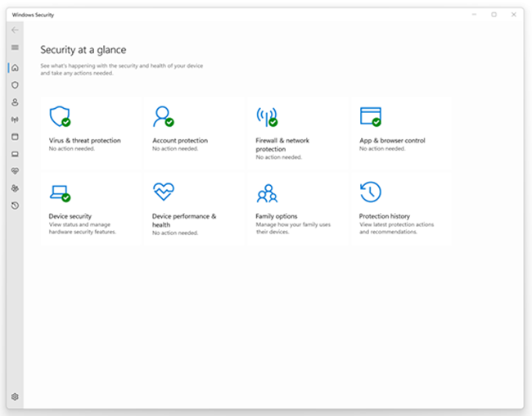Open Settings via the sidebar gear icon
The height and width of the screenshot is (416, 532).
point(15,396)
